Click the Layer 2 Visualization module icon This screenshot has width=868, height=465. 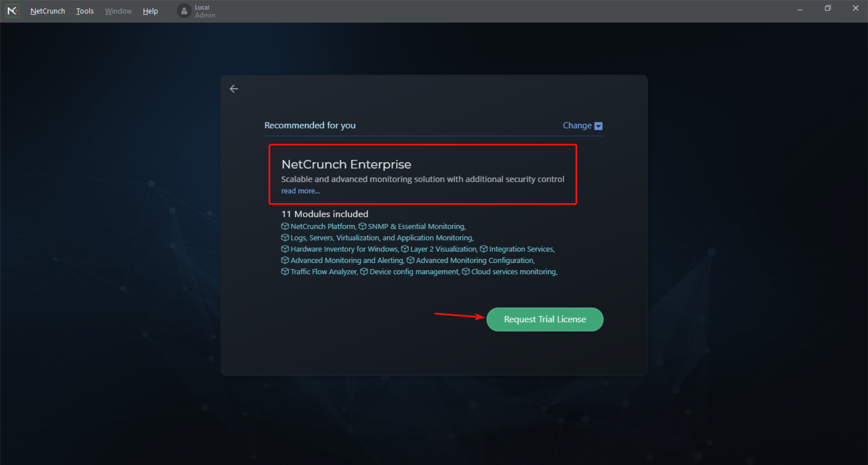pos(405,249)
